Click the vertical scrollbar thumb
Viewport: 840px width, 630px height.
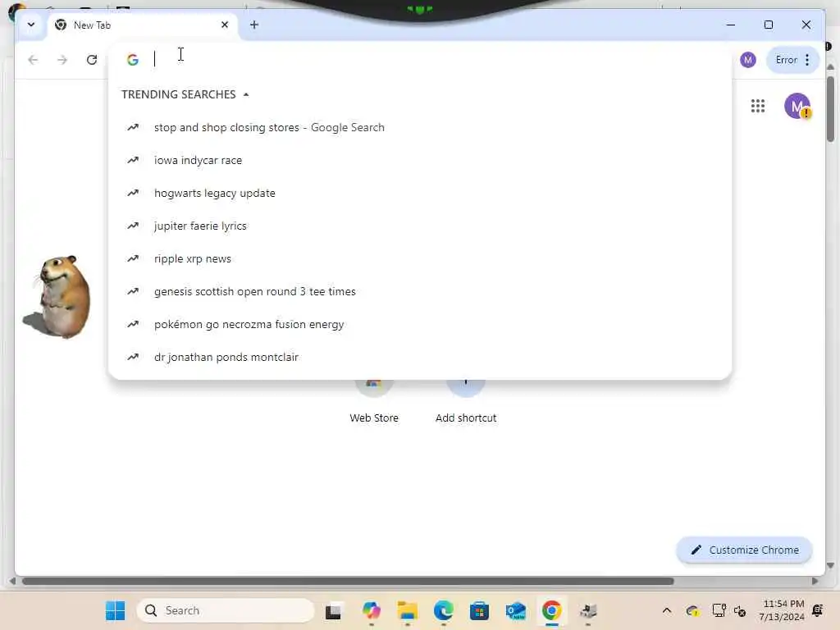point(830,109)
